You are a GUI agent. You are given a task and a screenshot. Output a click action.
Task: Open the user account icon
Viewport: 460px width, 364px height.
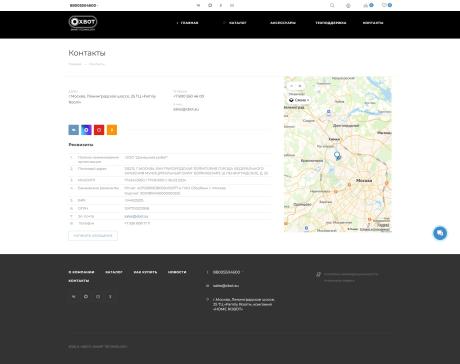(x=348, y=5)
